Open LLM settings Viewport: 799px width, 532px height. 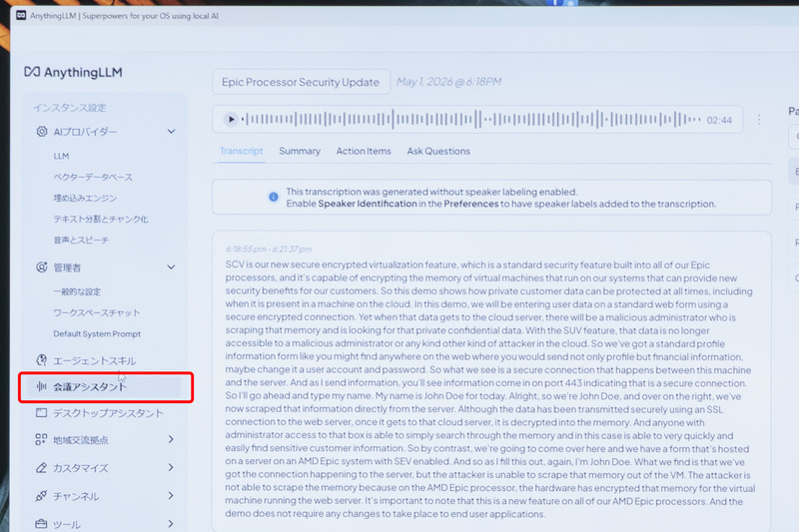61,157
